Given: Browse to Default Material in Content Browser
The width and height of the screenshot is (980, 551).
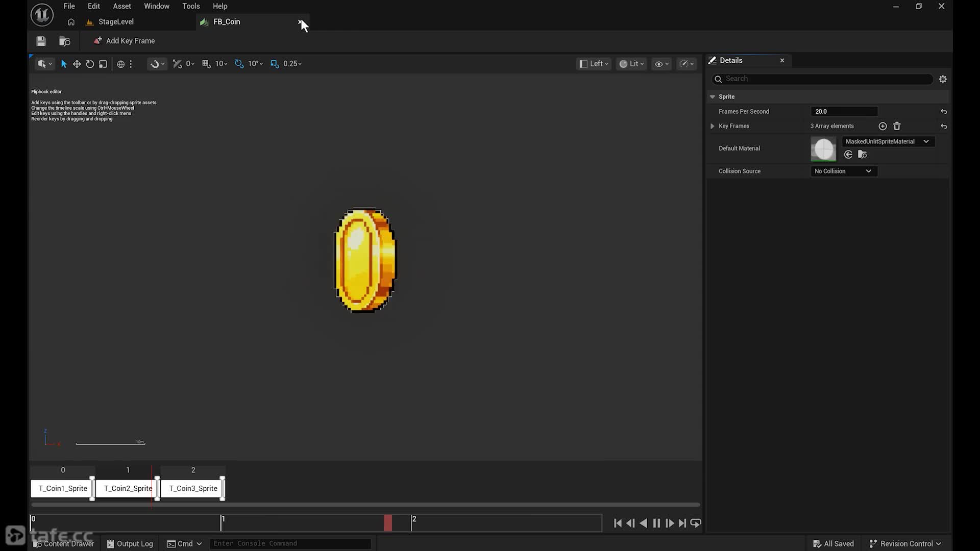Looking at the screenshot, I should [x=863, y=155].
